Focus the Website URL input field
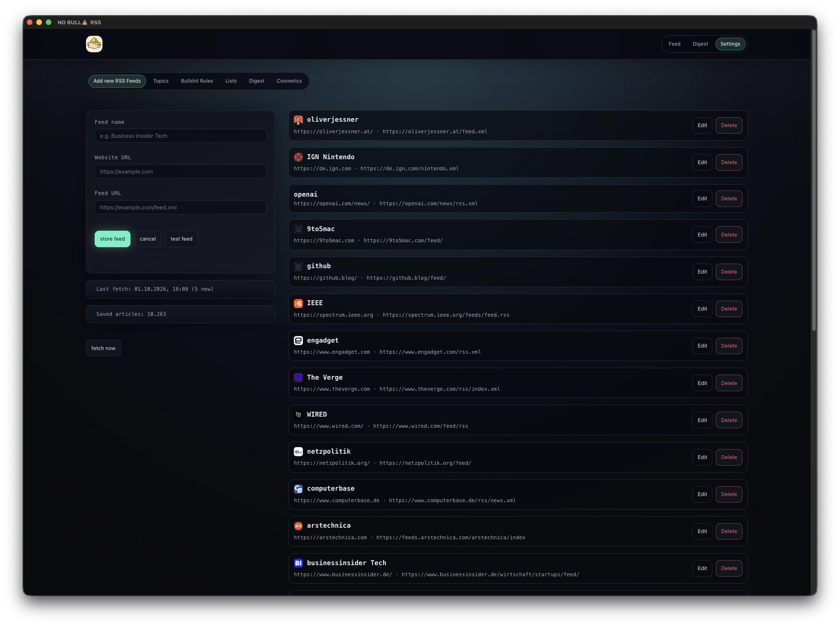The height and width of the screenshot is (626, 840). coord(180,171)
